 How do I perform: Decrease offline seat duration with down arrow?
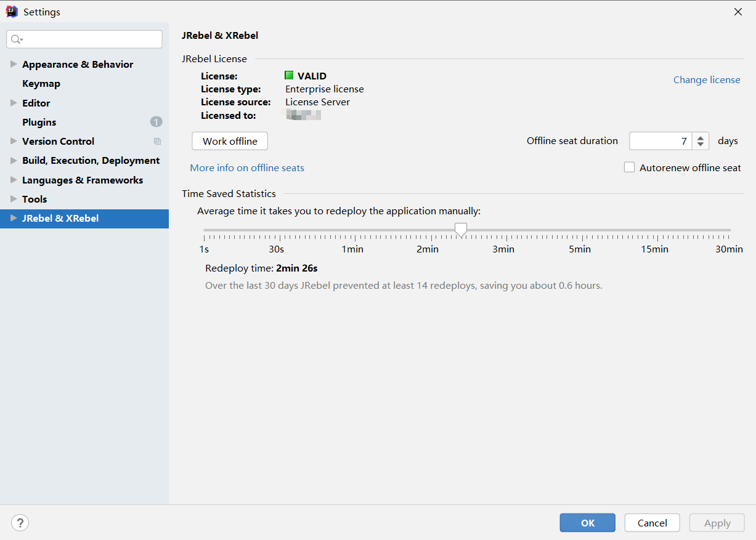click(701, 145)
